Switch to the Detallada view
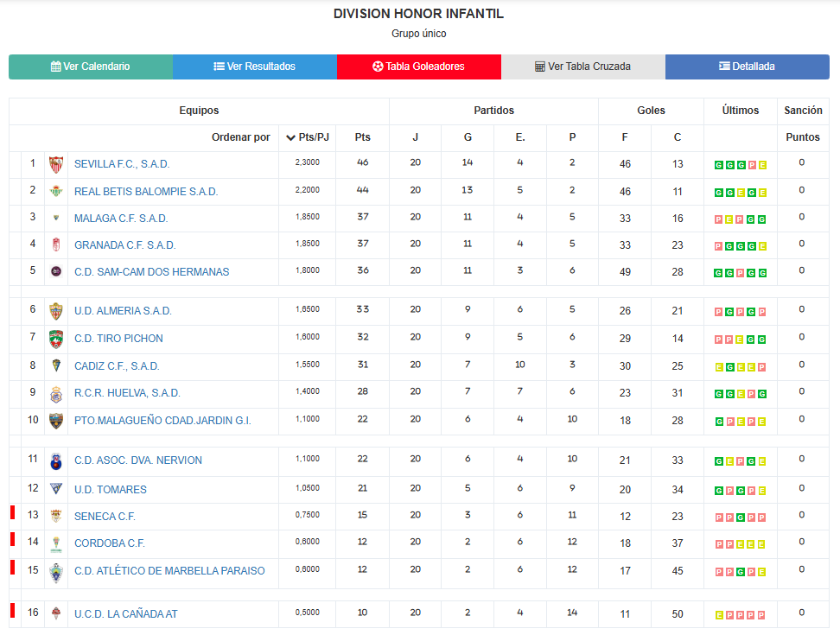Image resolution: width=840 pixels, height=635 pixels. pos(748,67)
